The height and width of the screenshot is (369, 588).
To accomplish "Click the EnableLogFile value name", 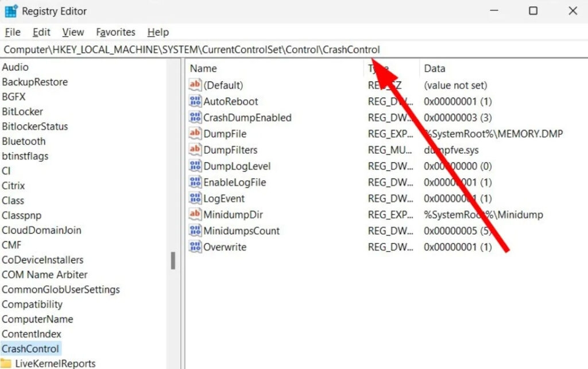I will tap(234, 182).
